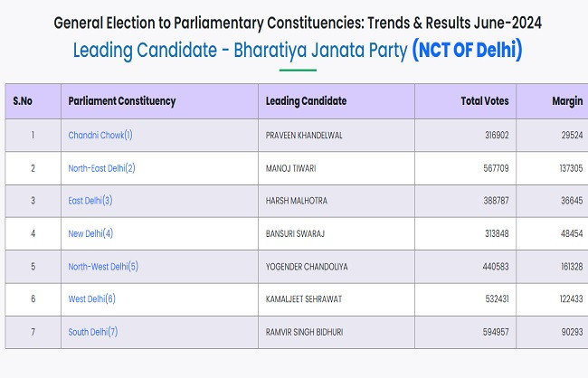Click the Leading Candidate column header
Image resolution: width=588 pixels, height=378 pixels.
click(x=306, y=101)
